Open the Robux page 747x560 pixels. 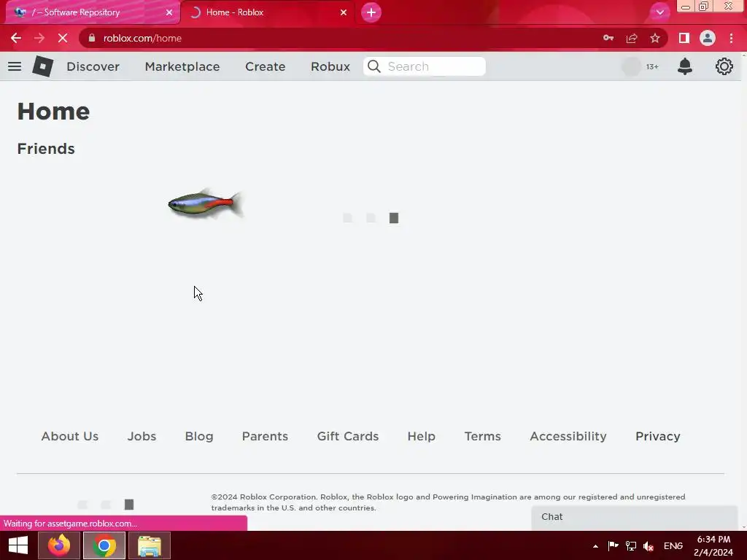[x=330, y=66]
